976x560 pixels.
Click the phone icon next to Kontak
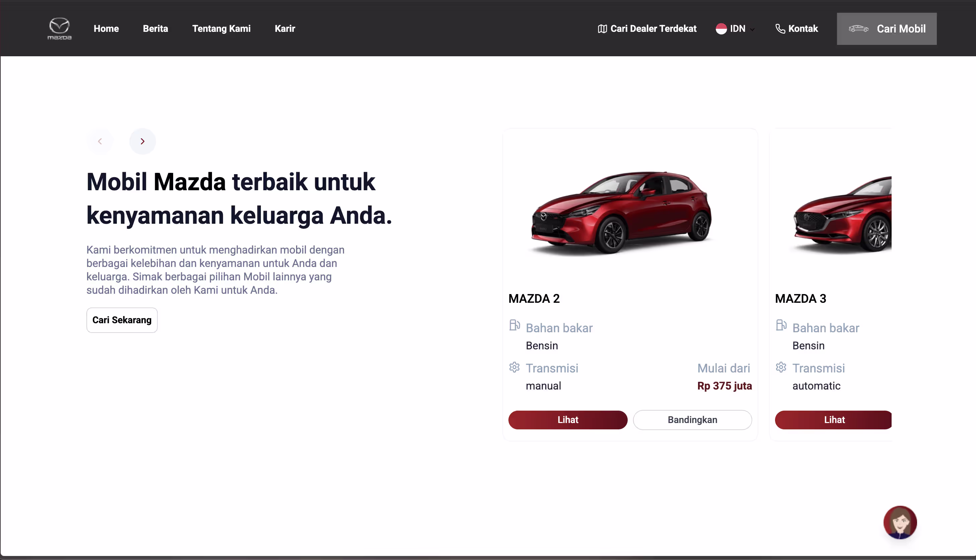click(x=780, y=29)
